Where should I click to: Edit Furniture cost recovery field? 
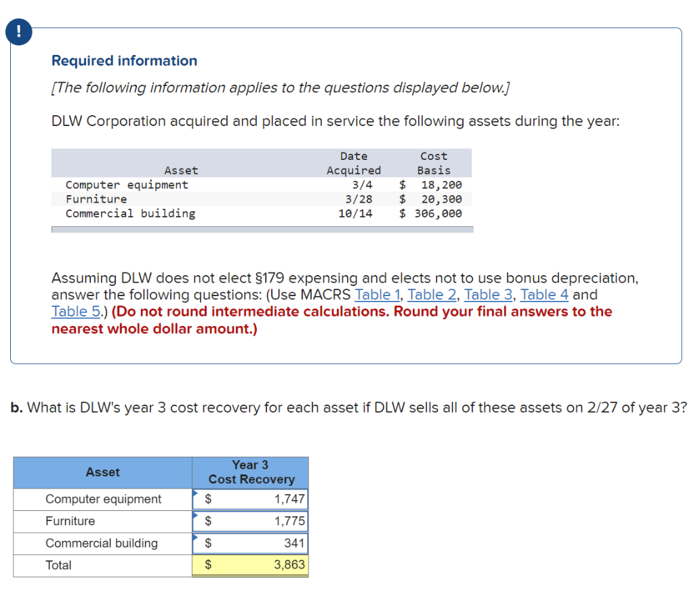click(251, 521)
